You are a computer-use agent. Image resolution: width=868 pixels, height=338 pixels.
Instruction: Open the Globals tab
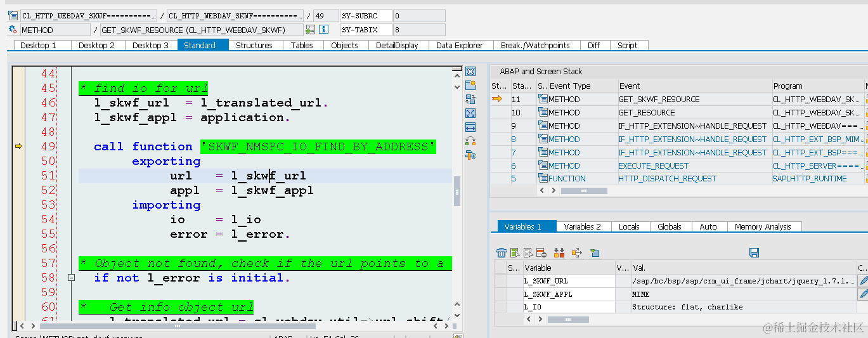tap(669, 226)
